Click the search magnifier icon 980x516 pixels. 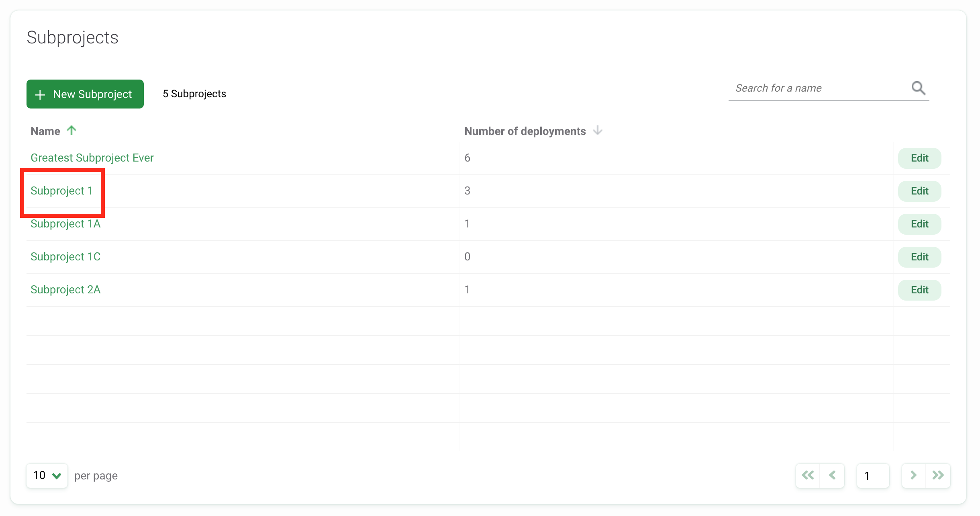click(918, 88)
